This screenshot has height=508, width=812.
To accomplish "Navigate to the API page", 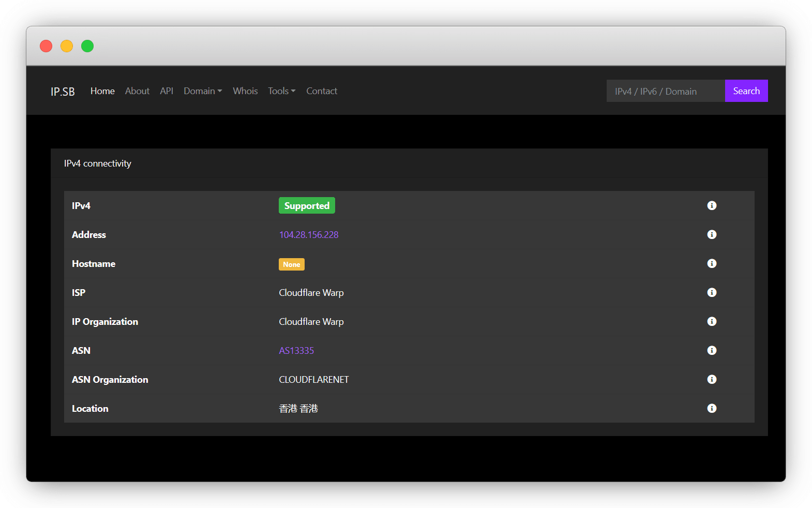I will point(167,91).
